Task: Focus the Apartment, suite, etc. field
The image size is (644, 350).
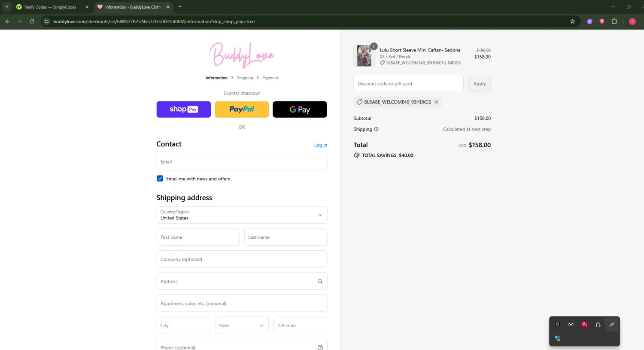Action: pyautogui.click(x=242, y=304)
